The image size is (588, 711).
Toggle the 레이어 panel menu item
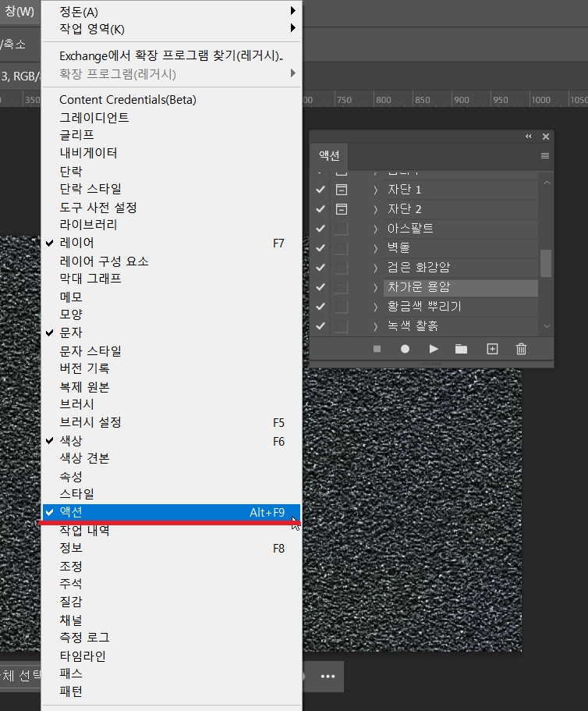click(172, 243)
